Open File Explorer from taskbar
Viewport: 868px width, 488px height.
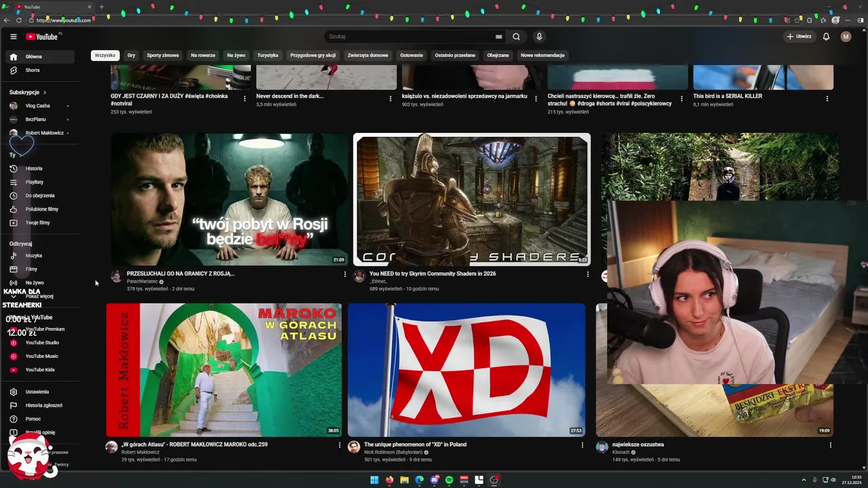click(x=404, y=480)
